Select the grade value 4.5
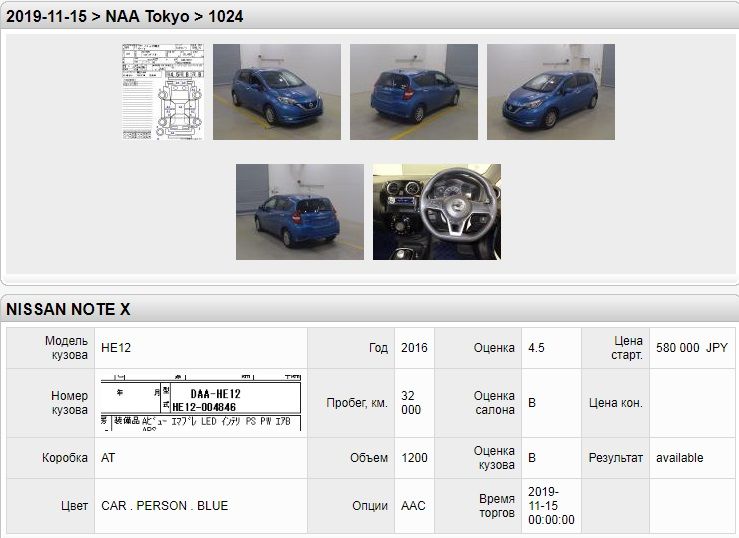Image resolution: width=739 pixels, height=538 pixels. coord(536,348)
